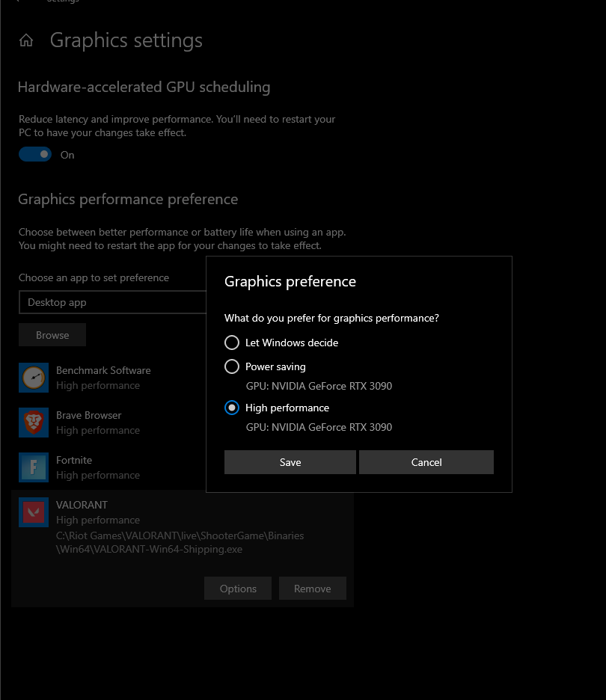The width and height of the screenshot is (606, 700).
Task: Click the Brave Browser lion icon
Action: (x=34, y=423)
